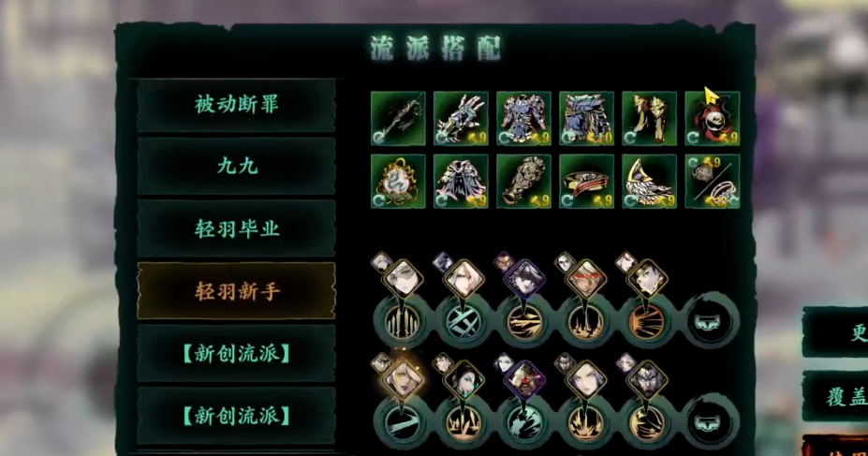Click the clawed gauntlet equipment icon
This screenshot has width=868, height=456.
pos(461,118)
